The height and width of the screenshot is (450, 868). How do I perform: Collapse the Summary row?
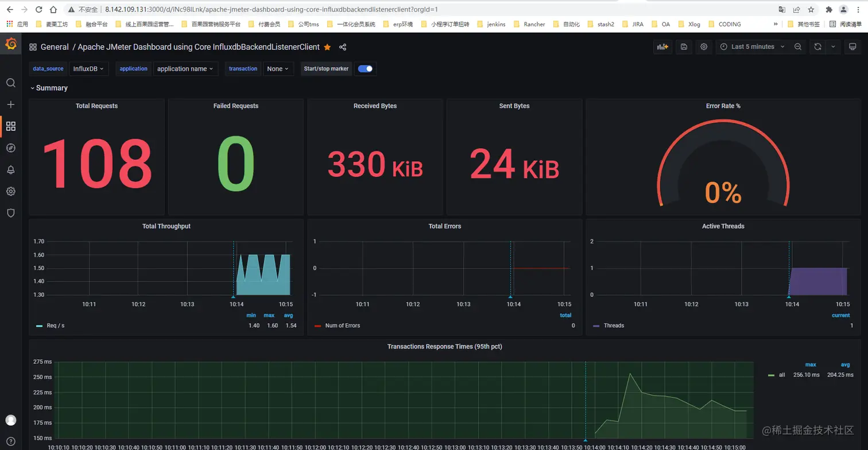(x=52, y=88)
